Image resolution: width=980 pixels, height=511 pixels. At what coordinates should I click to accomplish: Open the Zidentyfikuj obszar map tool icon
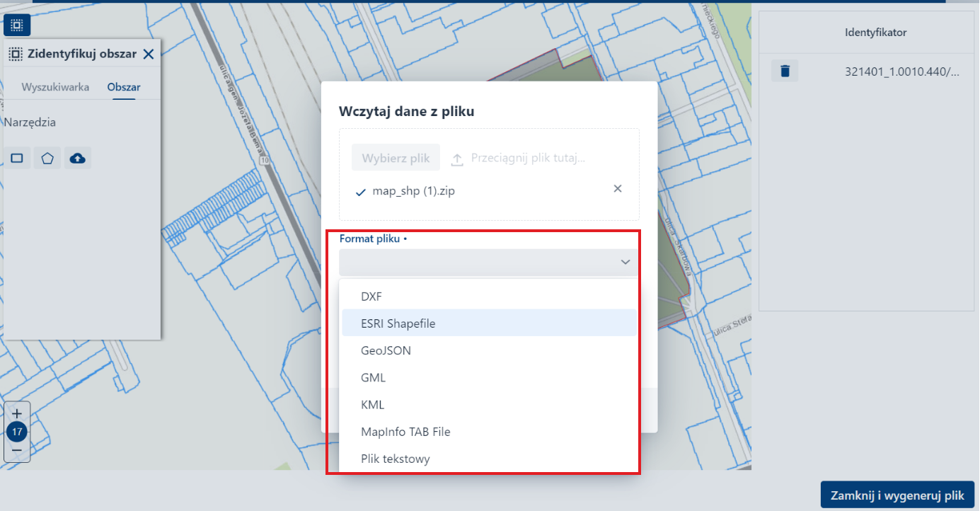16,25
